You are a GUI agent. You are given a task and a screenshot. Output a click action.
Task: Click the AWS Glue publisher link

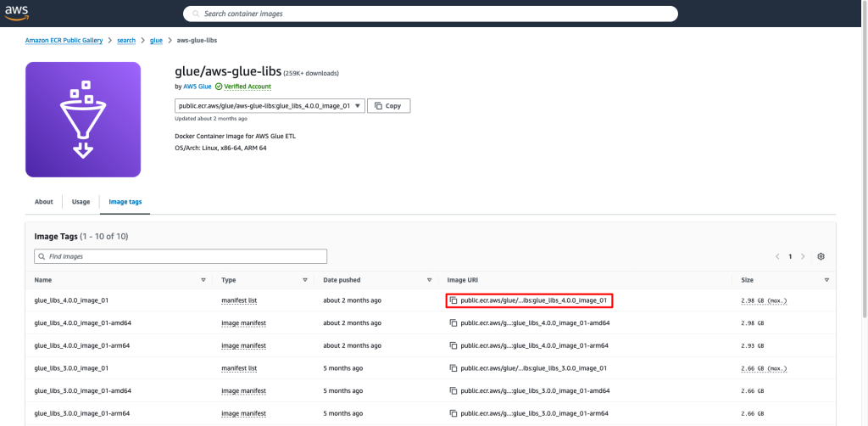tap(197, 87)
